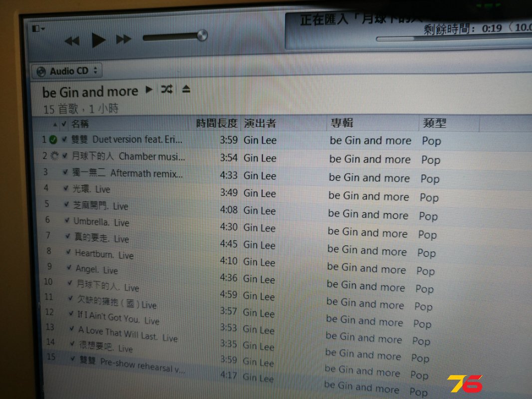Uncheck track 12 If I Ain't Got You

click(71, 313)
